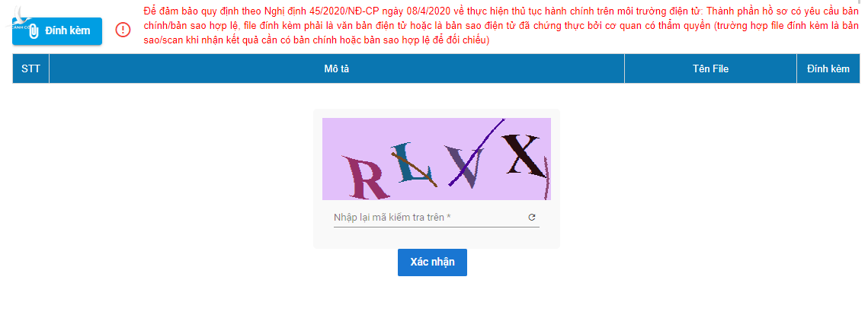This screenshot has height=315, width=868.
Task: Click the Đính kèm label on the blue attach button
Action: [68, 31]
